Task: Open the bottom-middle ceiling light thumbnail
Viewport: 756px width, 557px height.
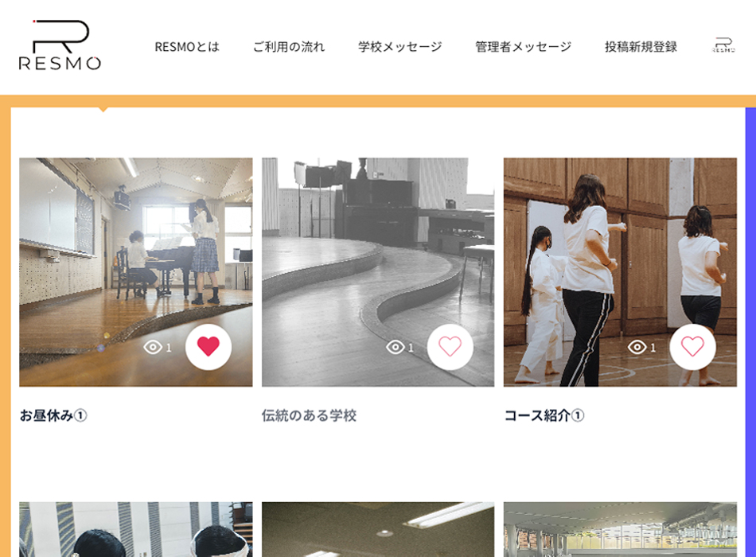Action: pos(378,529)
